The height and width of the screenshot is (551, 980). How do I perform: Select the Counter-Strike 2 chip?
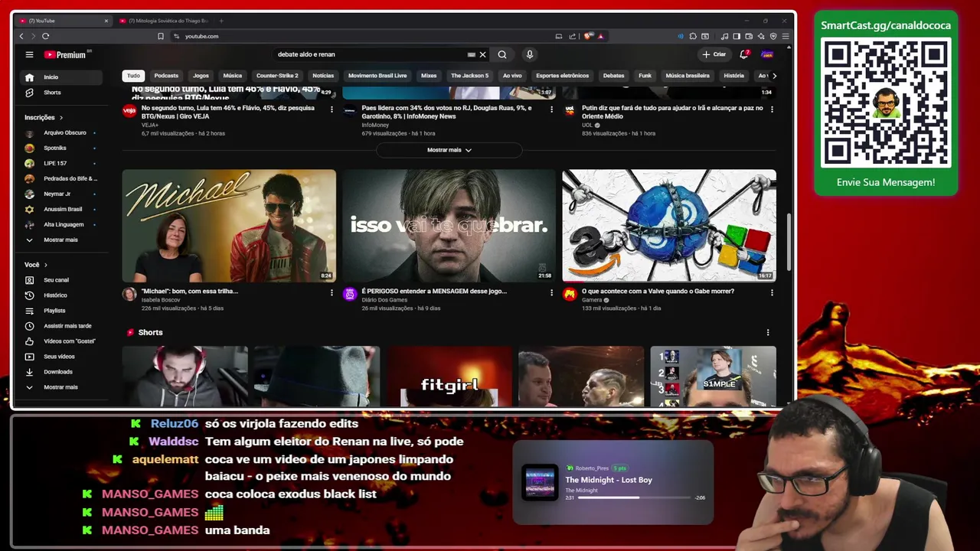[x=277, y=76]
